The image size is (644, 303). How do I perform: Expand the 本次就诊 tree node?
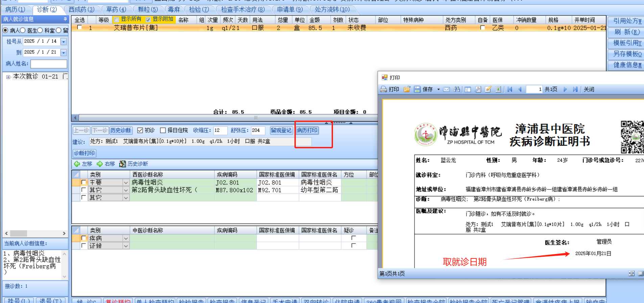pyautogui.click(x=8, y=77)
